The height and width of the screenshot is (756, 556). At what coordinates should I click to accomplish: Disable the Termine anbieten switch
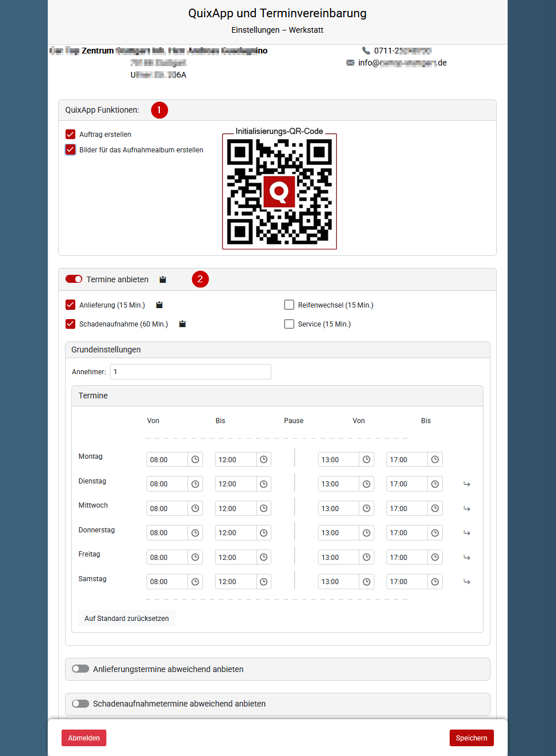pos(74,279)
